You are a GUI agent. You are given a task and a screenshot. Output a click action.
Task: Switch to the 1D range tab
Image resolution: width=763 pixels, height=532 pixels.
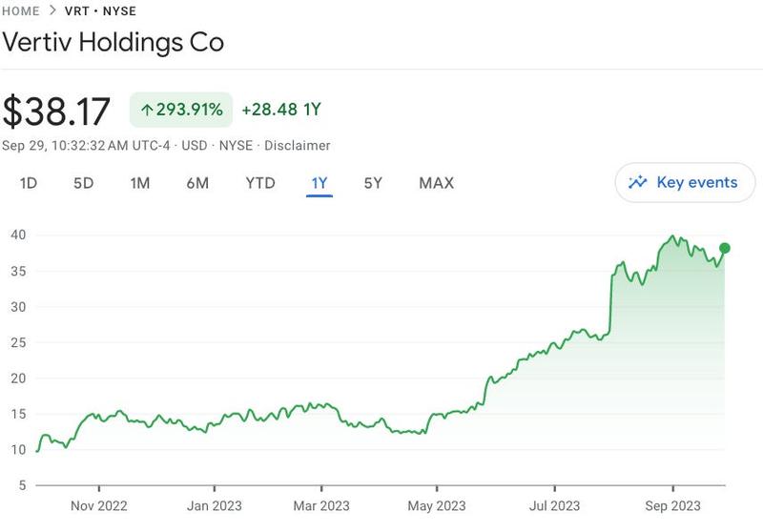pos(29,183)
